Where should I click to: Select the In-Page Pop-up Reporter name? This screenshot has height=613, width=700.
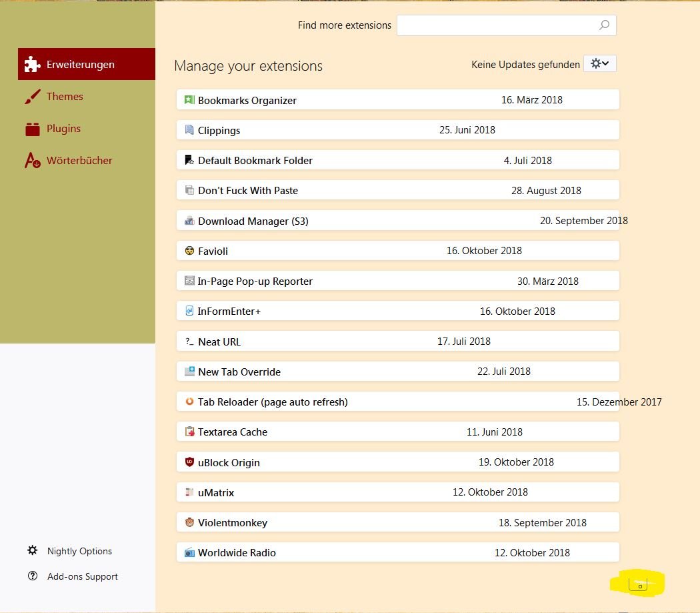[255, 281]
